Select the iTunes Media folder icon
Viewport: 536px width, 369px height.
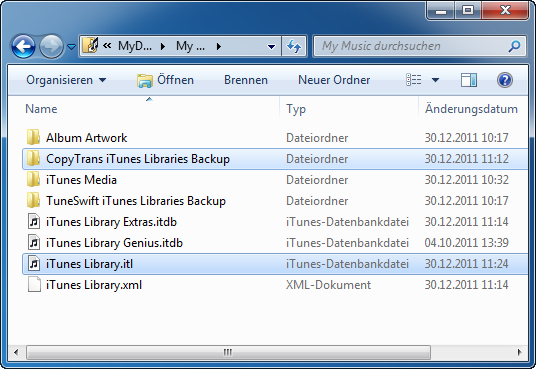tap(33, 180)
